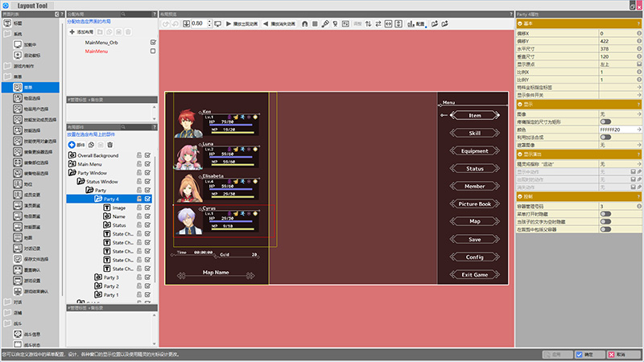
Task: Collapse the Party Window tree folder
Action: click(x=72, y=173)
